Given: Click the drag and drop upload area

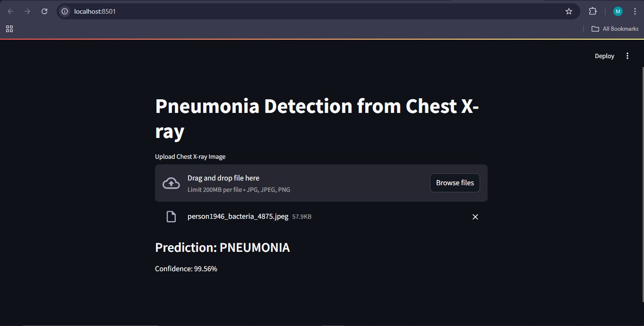Looking at the screenshot, I should 302,183.
